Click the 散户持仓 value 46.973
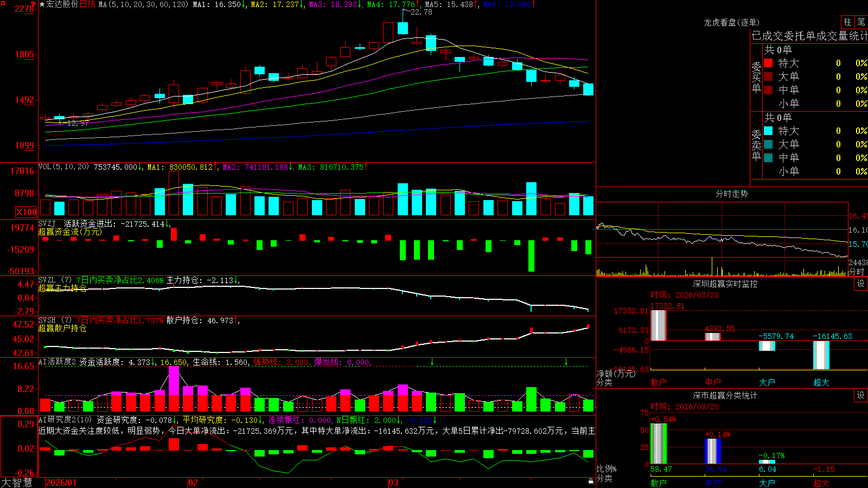 pos(220,320)
